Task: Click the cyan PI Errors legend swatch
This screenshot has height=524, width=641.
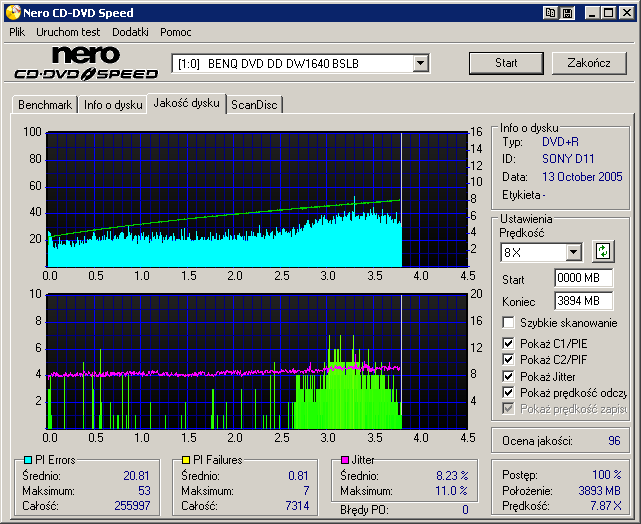Action: pyautogui.click(x=28, y=460)
